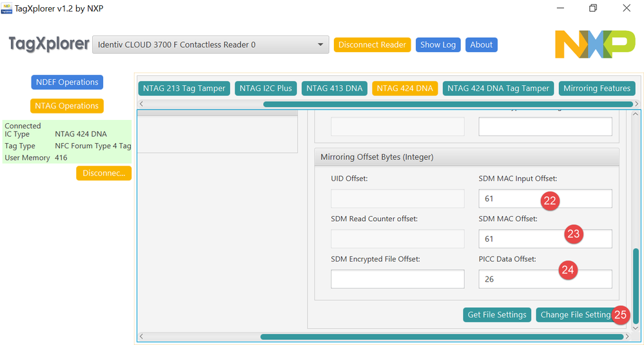Click the SDM MAC Input Offset field

(545, 199)
